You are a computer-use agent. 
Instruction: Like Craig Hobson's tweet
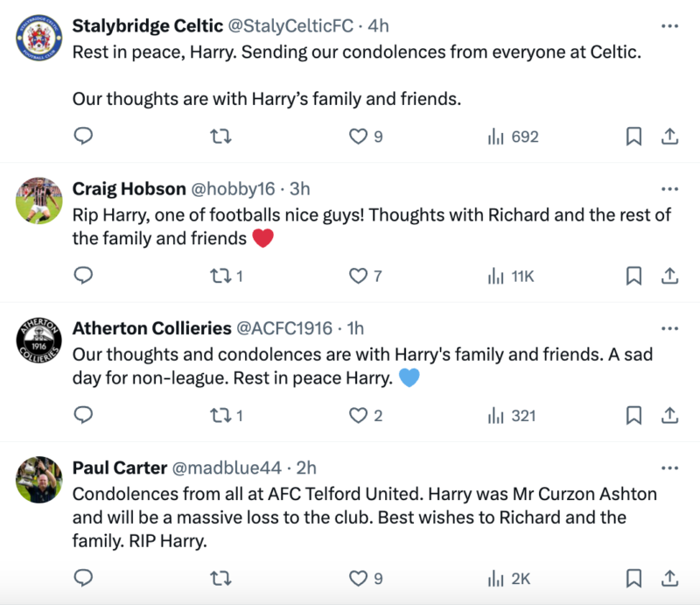click(358, 276)
